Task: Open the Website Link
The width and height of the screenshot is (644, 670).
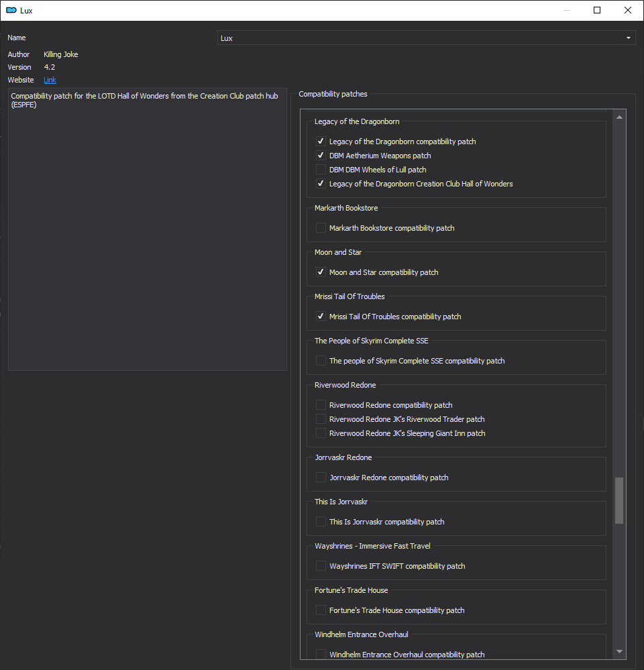Action: [50, 80]
